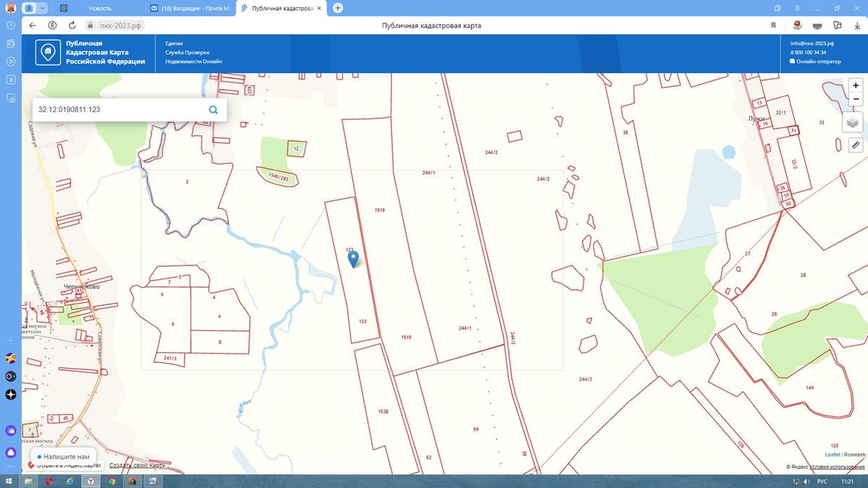868x488 pixels.
Task: Open the Alice assistant sidebar icon
Action: (x=11, y=453)
